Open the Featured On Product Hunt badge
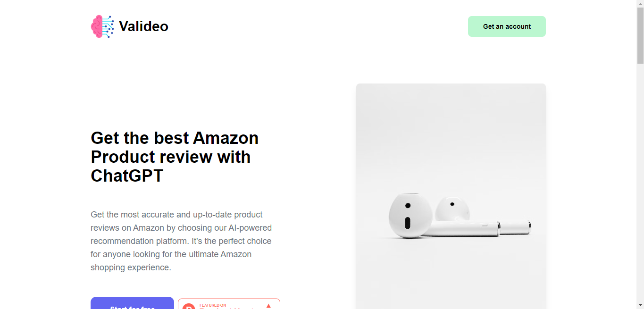The width and height of the screenshot is (644, 309). [229, 304]
